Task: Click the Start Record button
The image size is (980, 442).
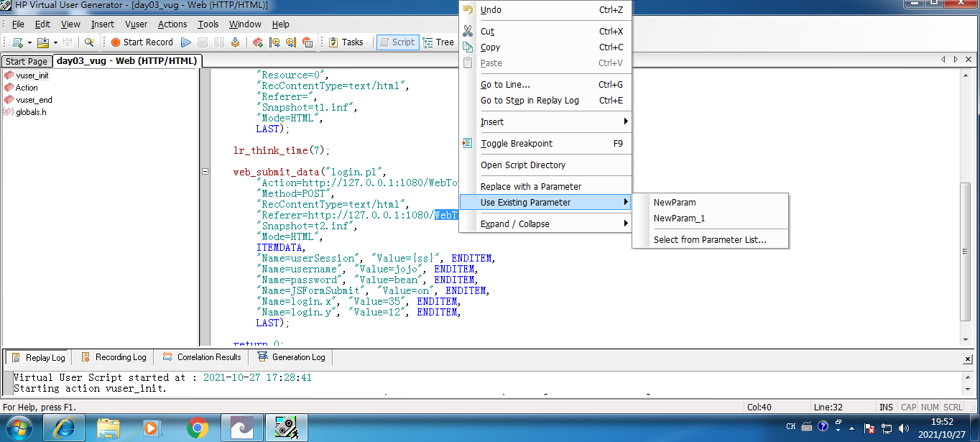Action: 142,42
